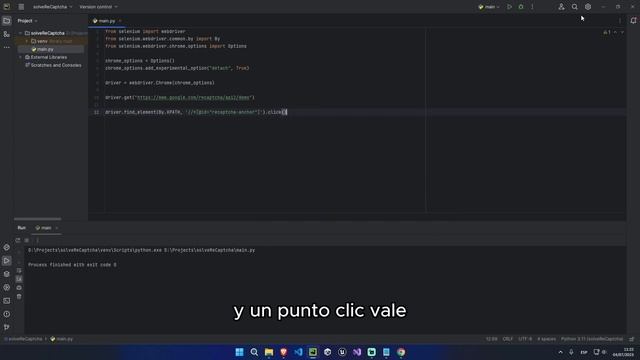
Task: Open Visual Studio Code from taskbar
Action: 298,352
